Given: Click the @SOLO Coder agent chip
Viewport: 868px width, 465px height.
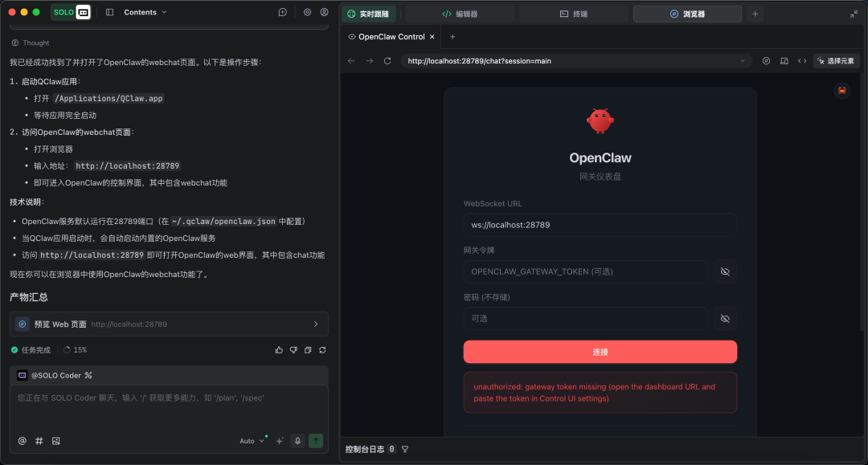Looking at the screenshot, I should (55, 375).
